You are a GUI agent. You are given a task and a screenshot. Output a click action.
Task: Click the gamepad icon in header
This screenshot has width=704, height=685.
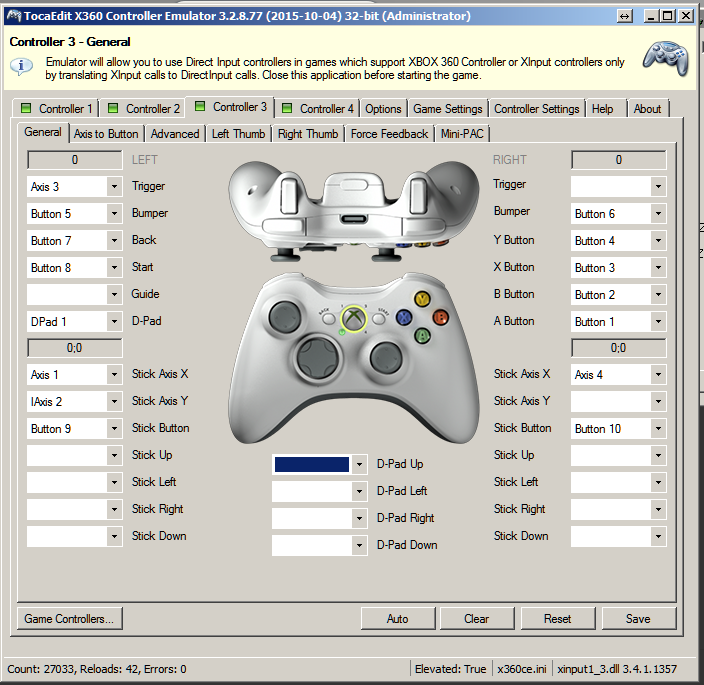[664, 61]
